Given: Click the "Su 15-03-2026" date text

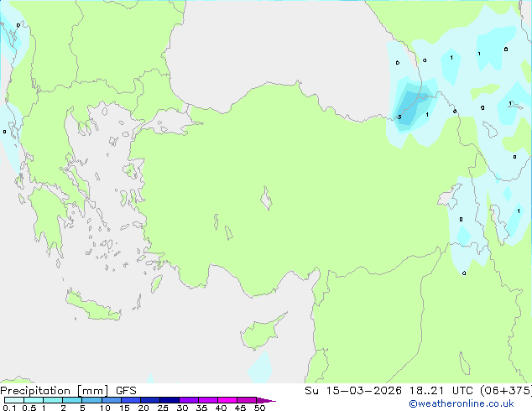Looking at the screenshot, I should coord(353,391).
